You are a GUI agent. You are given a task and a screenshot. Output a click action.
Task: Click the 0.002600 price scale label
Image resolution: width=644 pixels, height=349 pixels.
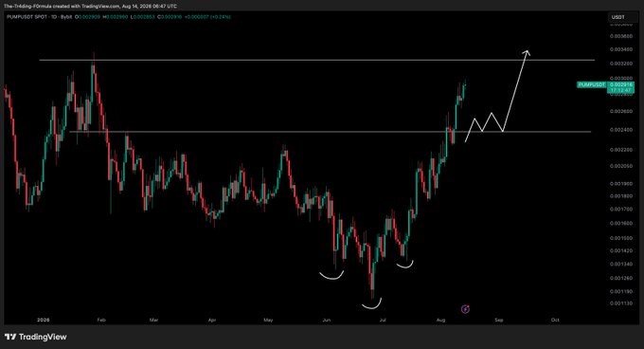621,111
